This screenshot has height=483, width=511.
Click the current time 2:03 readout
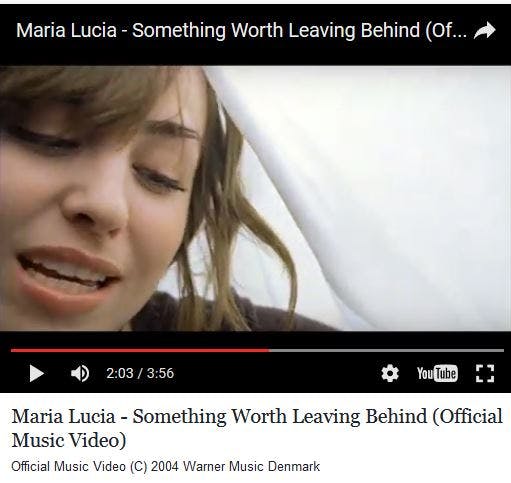[120, 373]
